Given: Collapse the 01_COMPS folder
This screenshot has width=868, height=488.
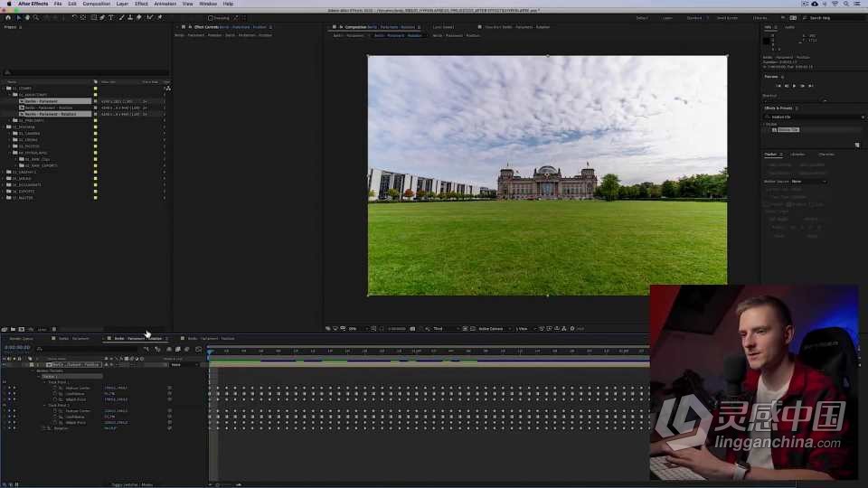Looking at the screenshot, I should [x=4, y=89].
